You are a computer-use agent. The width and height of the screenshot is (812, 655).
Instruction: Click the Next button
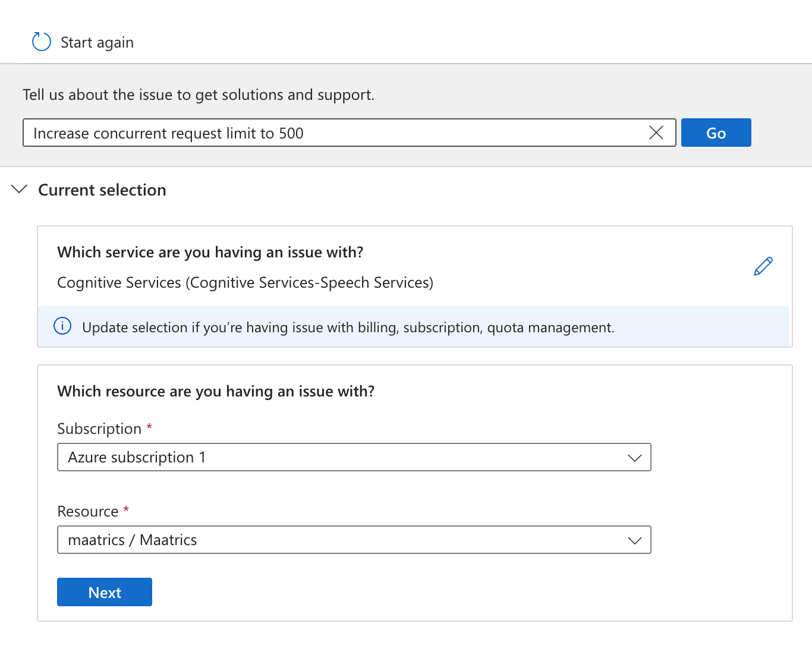click(x=104, y=592)
